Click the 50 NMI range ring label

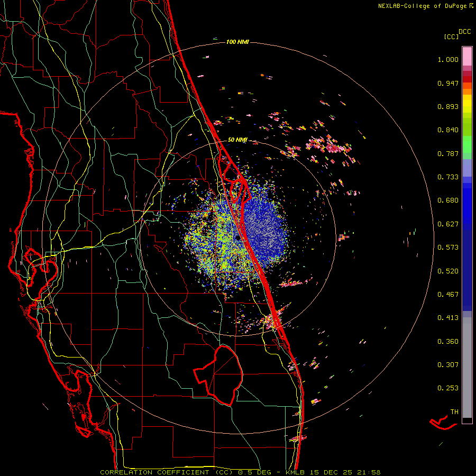[237, 140]
